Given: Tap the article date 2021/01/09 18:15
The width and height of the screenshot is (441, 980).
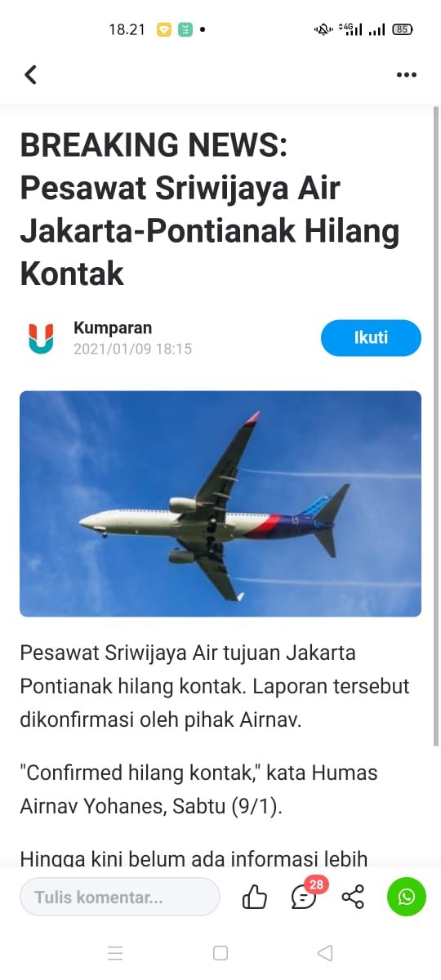Looking at the screenshot, I should (132, 349).
